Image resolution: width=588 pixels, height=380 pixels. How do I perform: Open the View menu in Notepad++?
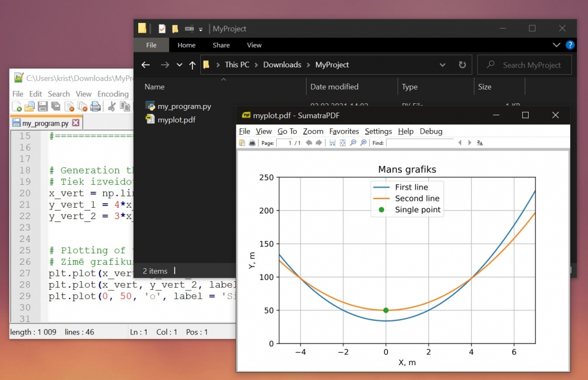[83, 94]
